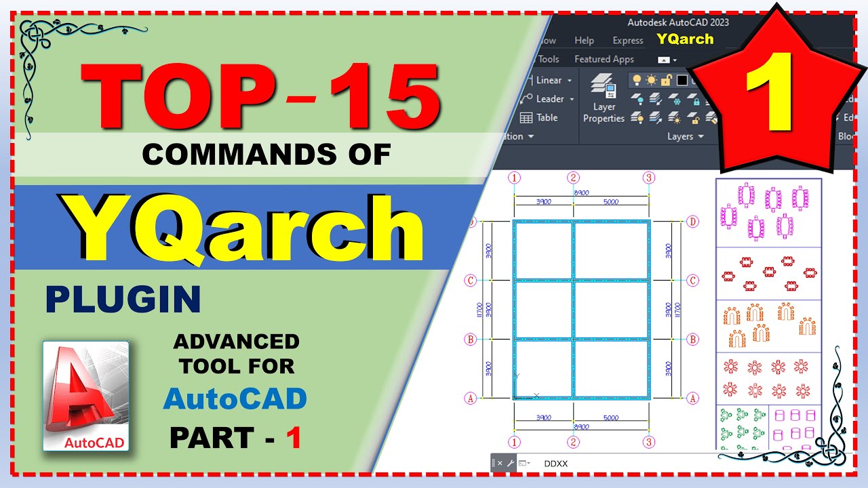Click the Autodesk AutoCAD 2023 title text
The width and height of the screenshot is (868, 488).
pyautogui.click(x=679, y=22)
